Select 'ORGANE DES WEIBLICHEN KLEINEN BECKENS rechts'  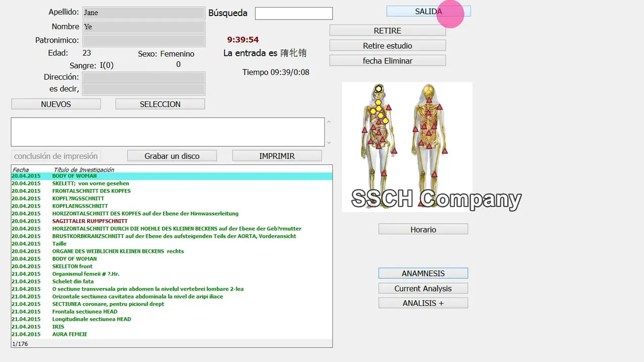pos(172,251)
